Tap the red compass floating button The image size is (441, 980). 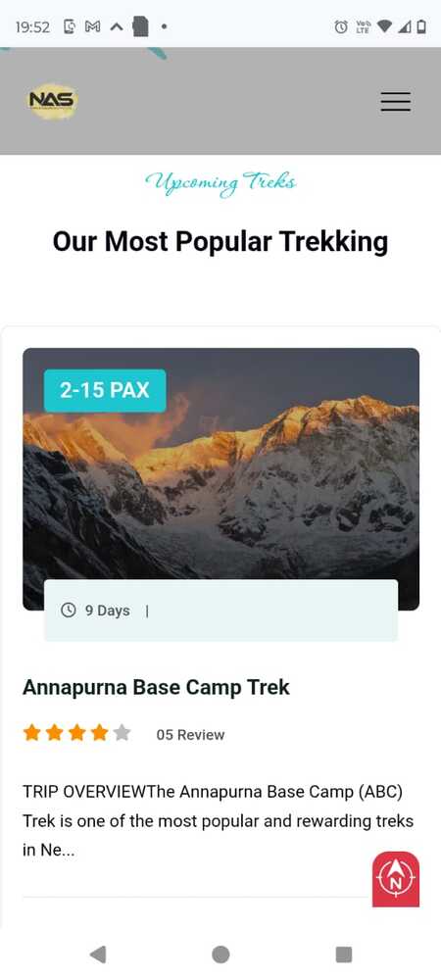[x=395, y=878]
